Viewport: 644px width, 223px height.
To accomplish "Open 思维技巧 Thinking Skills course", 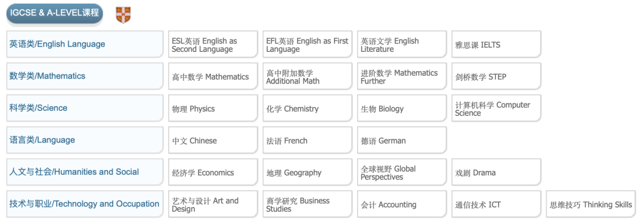I will pos(591,205).
